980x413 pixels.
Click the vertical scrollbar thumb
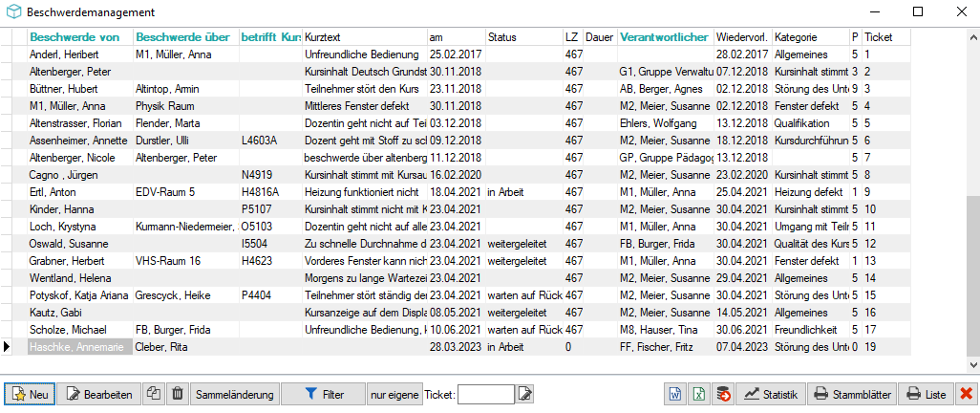973,275
